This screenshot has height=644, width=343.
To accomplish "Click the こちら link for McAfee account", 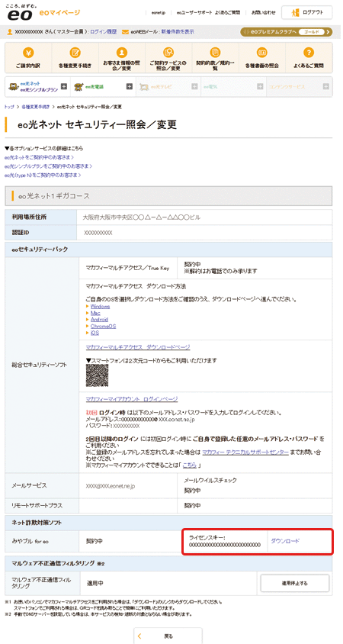I will [x=190, y=465].
